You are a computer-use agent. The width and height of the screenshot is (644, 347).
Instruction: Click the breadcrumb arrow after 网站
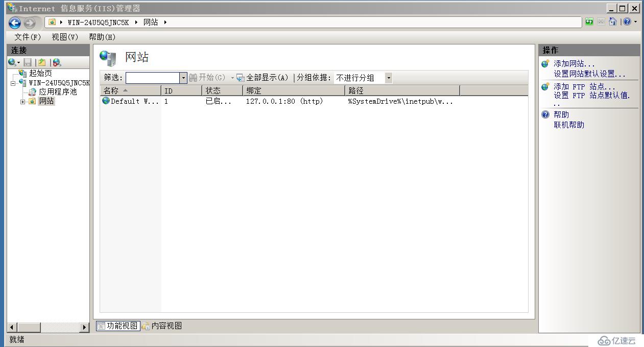coord(165,22)
